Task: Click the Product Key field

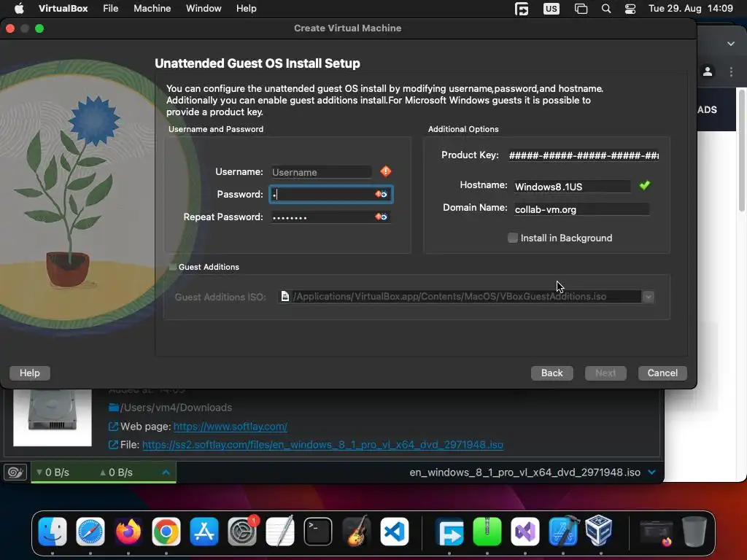Action: pyautogui.click(x=584, y=155)
